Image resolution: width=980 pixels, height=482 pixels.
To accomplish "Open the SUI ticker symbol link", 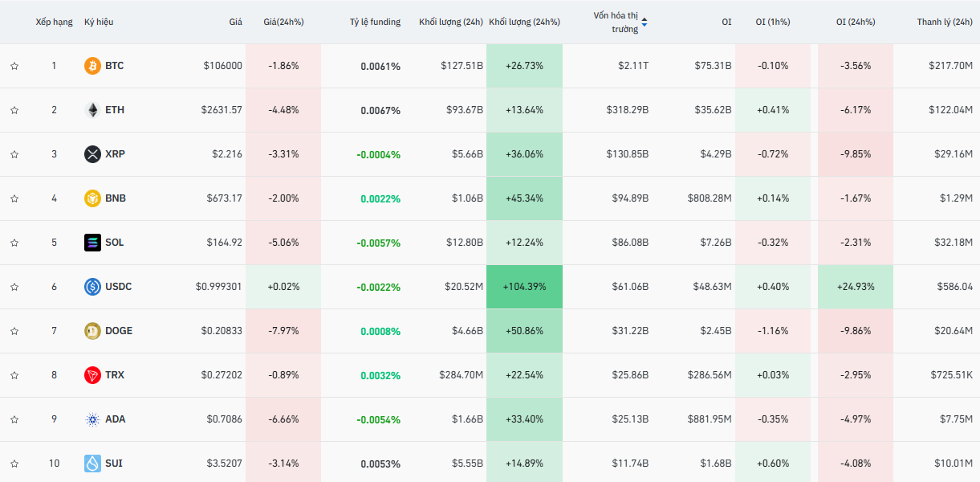I will (114, 464).
